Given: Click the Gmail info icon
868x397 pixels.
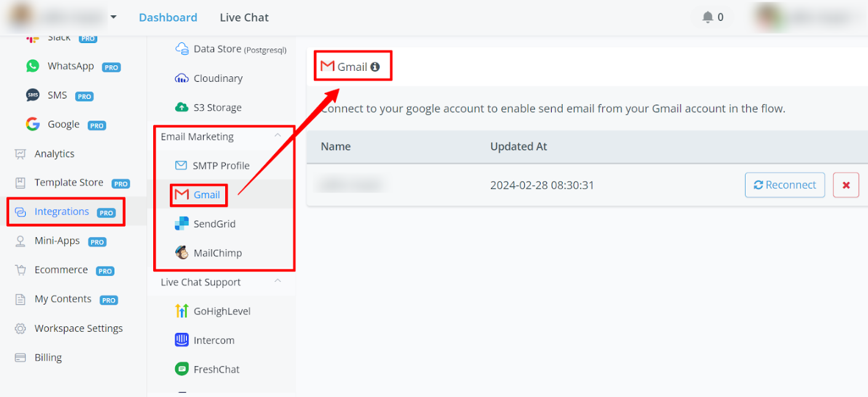Looking at the screenshot, I should tap(375, 67).
